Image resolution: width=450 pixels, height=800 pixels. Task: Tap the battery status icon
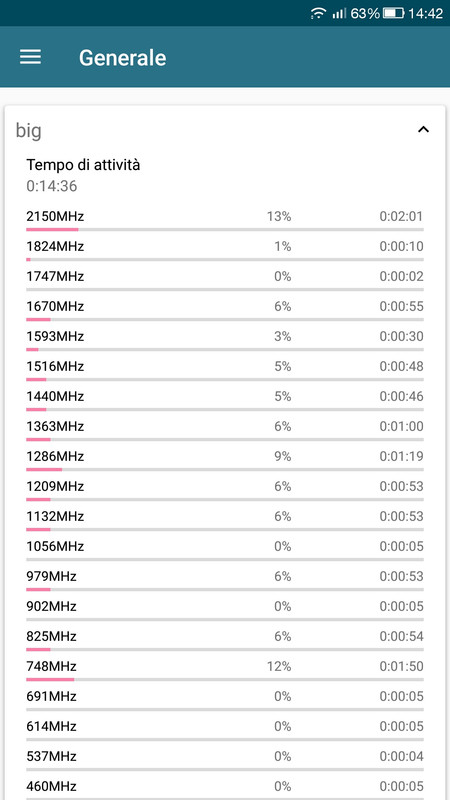point(393,13)
